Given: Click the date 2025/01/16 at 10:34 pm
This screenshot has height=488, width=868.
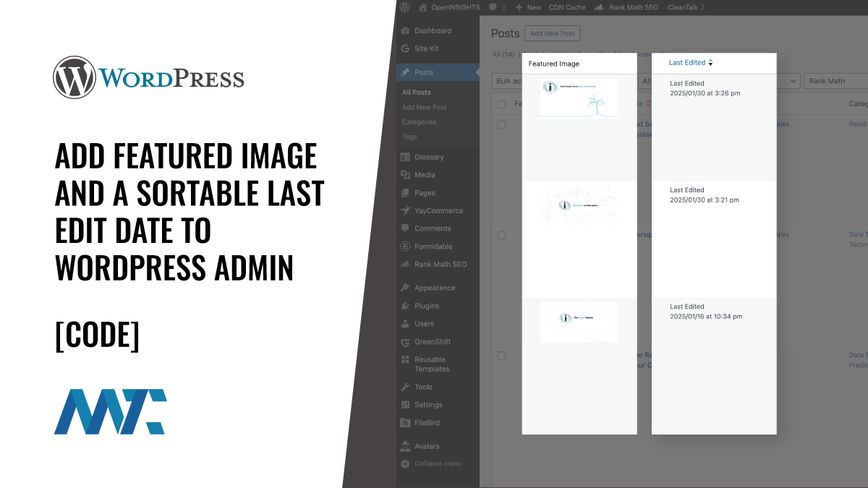Looking at the screenshot, I should (x=706, y=316).
